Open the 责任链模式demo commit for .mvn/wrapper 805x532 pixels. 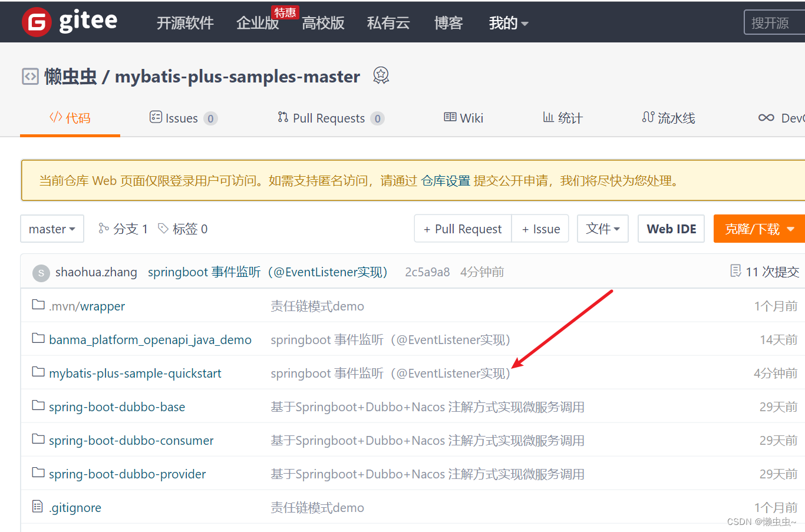[317, 306]
